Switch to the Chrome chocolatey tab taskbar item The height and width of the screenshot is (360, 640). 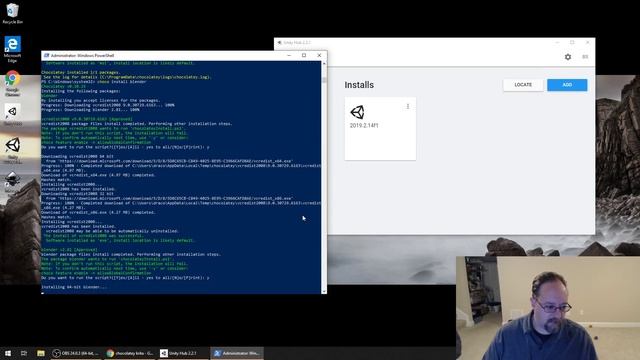(x=130, y=353)
